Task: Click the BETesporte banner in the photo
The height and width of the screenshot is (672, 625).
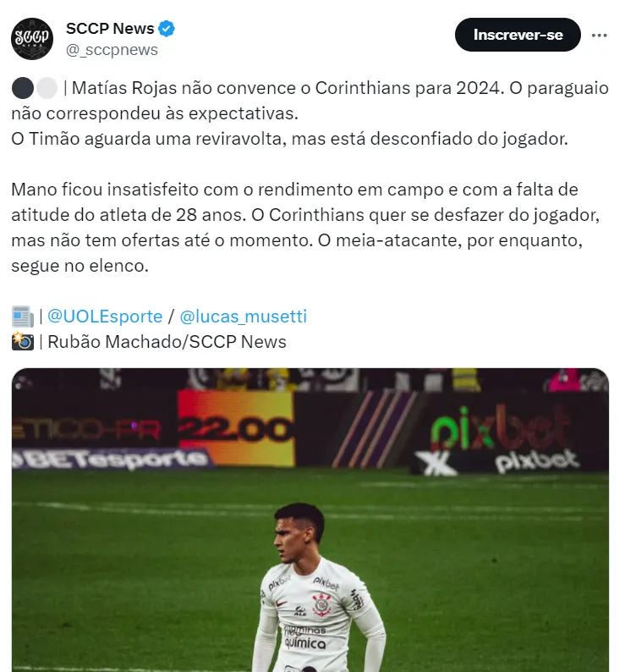Action: click(112, 459)
